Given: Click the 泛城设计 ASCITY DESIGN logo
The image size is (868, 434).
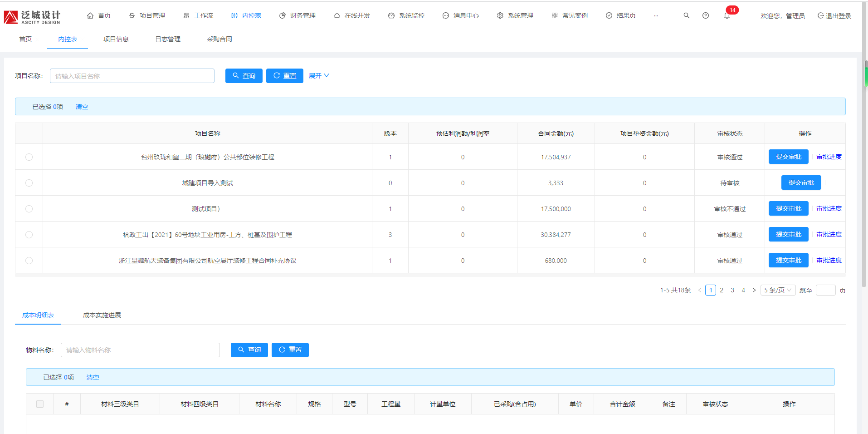Looking at the screenshot, I should coord(32,17).
